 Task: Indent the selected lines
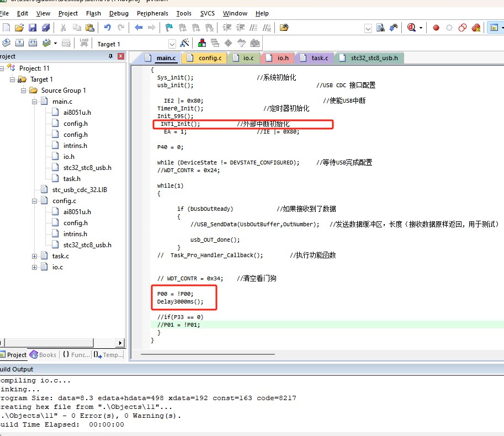click(227, 28)
